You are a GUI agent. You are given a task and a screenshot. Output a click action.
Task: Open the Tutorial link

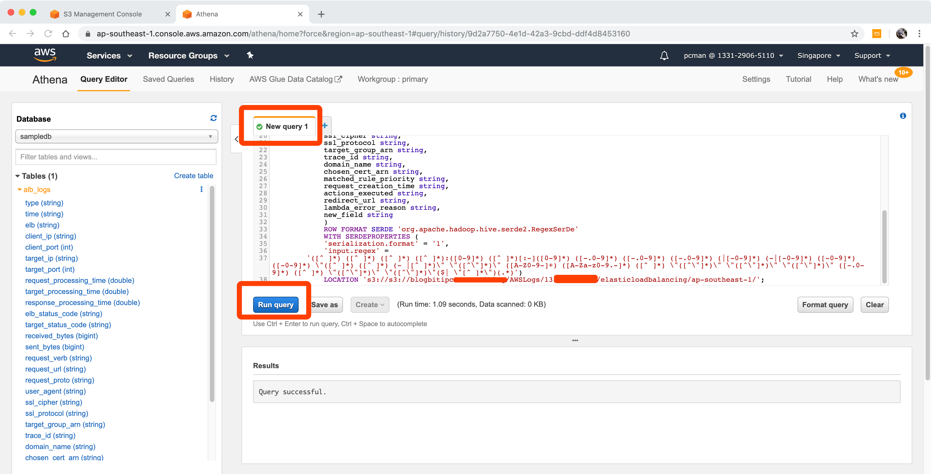click(x=799, y=79)
